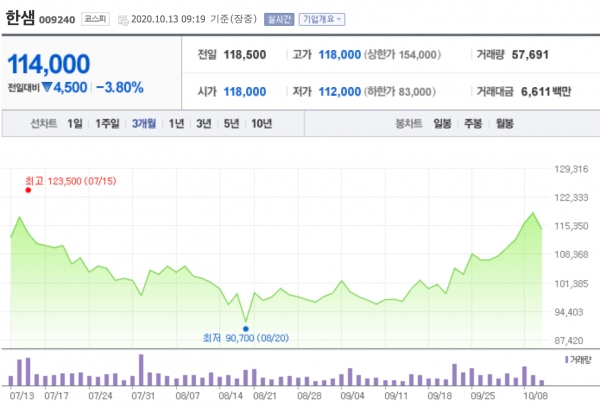Select the 1일 line chart tab
The width and height of the screenshot is (600, 413).
click(x=75, y=124)
